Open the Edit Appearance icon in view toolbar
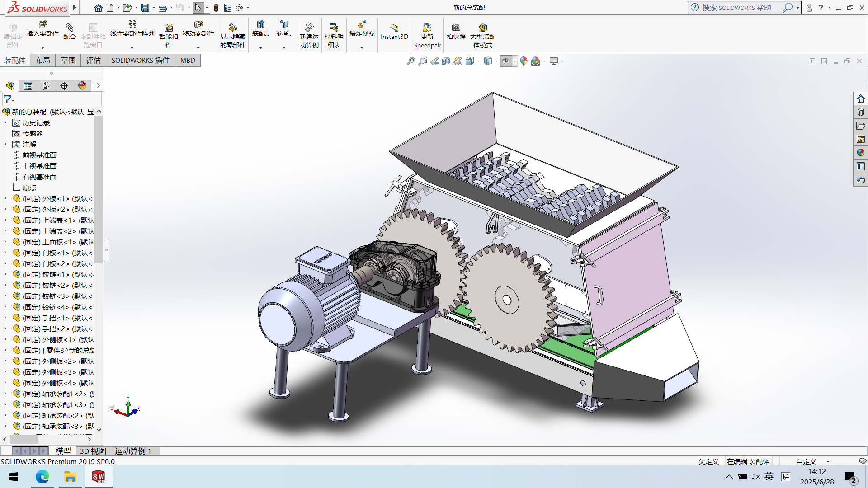868x488 pixels. coord(524,61)
